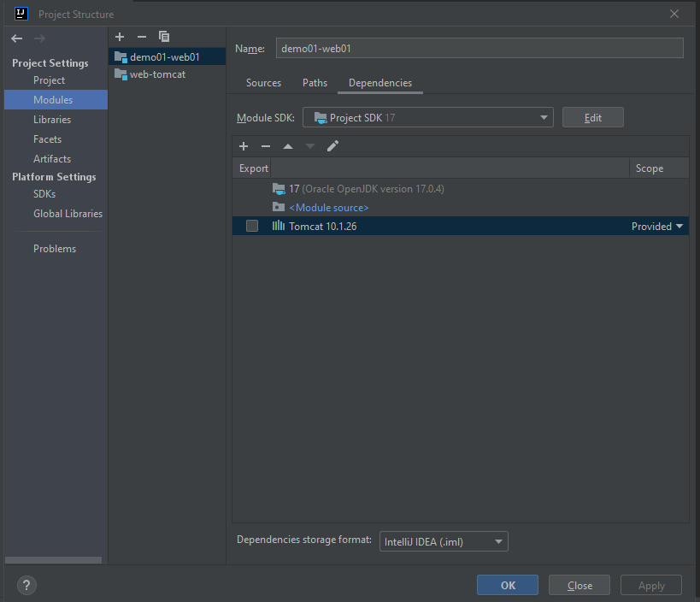Open Global Libraries settings
700x602 pixels.
point(68,214)
